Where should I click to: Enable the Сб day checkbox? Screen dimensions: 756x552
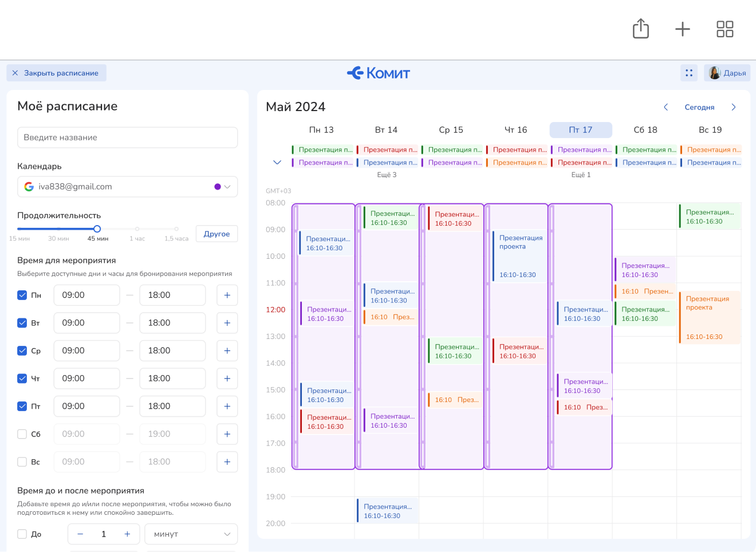(22, 434)
